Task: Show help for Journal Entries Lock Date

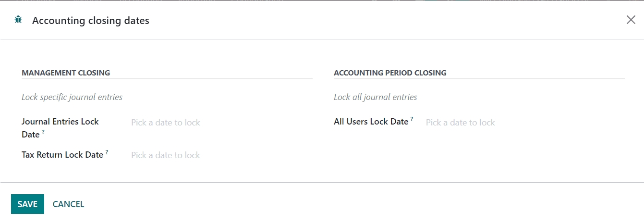Action: [43, 131]
